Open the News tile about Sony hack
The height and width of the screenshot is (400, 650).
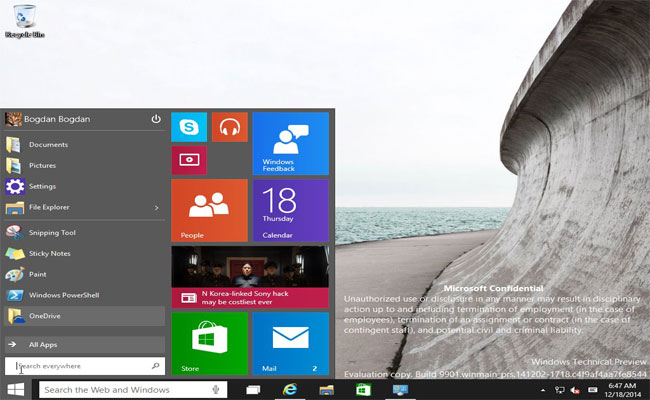250,277
